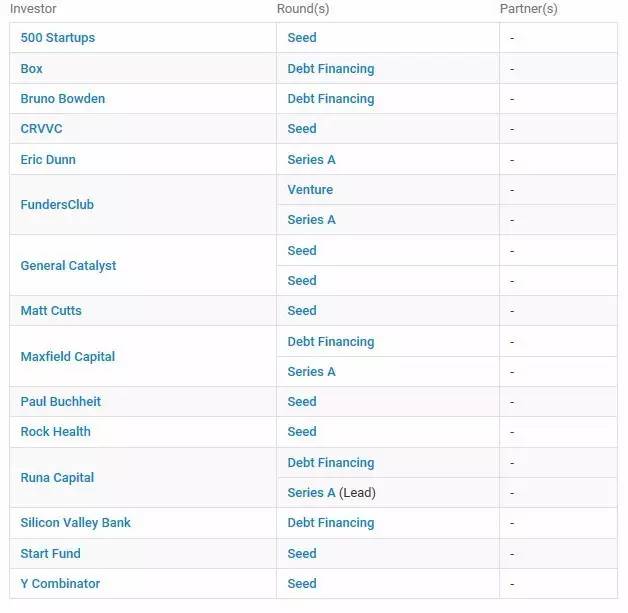This screenshot has width=628, height=613.
Task: Open Bruno Bowden investor profile
Action: pyautogui.click(x=62, y=99)
